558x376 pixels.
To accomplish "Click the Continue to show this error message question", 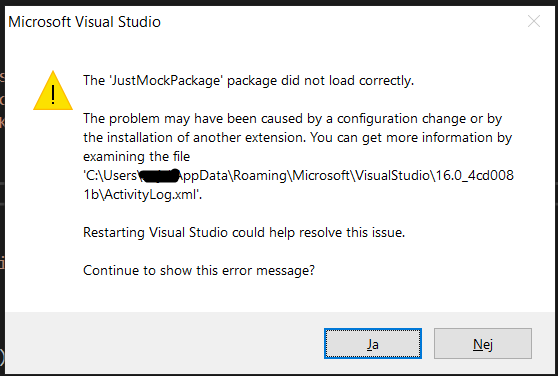I will 199,270.
